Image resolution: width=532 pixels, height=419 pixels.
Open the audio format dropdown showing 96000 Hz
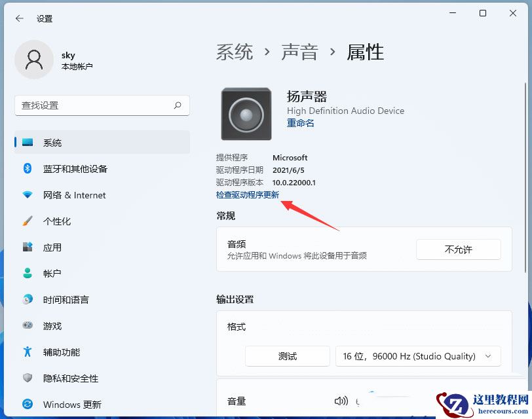point(418,356)
